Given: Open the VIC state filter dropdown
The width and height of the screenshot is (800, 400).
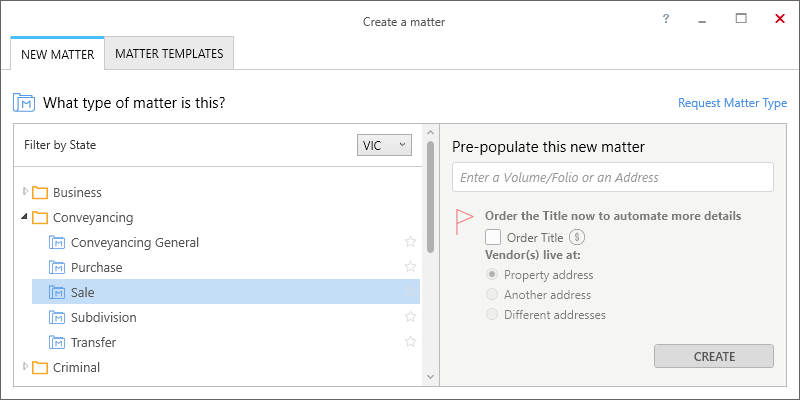Looking at the screenshot, I should [384, 145].
